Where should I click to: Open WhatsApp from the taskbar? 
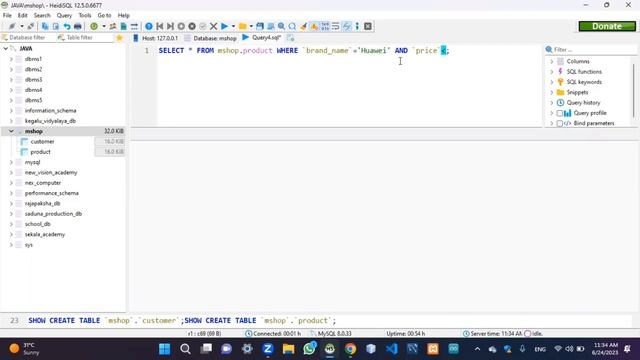click(309, 349)
